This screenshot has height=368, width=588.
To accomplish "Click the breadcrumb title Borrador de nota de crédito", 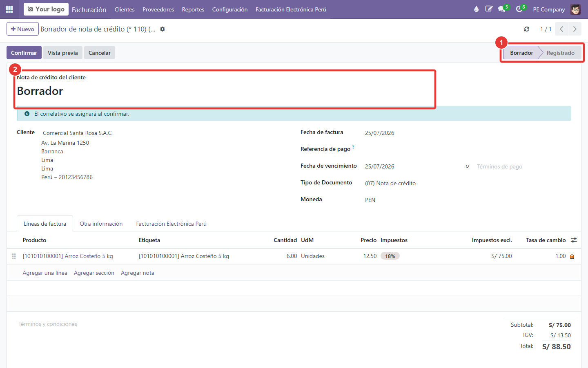I will pyautogui.click(x=98, y=29).
